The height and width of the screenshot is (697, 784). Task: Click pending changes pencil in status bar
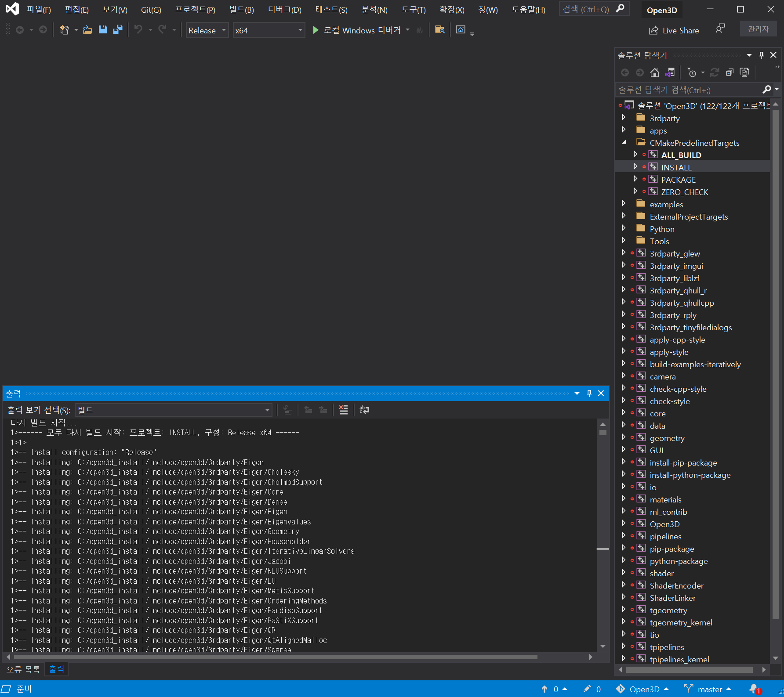(x=592, y=689)
